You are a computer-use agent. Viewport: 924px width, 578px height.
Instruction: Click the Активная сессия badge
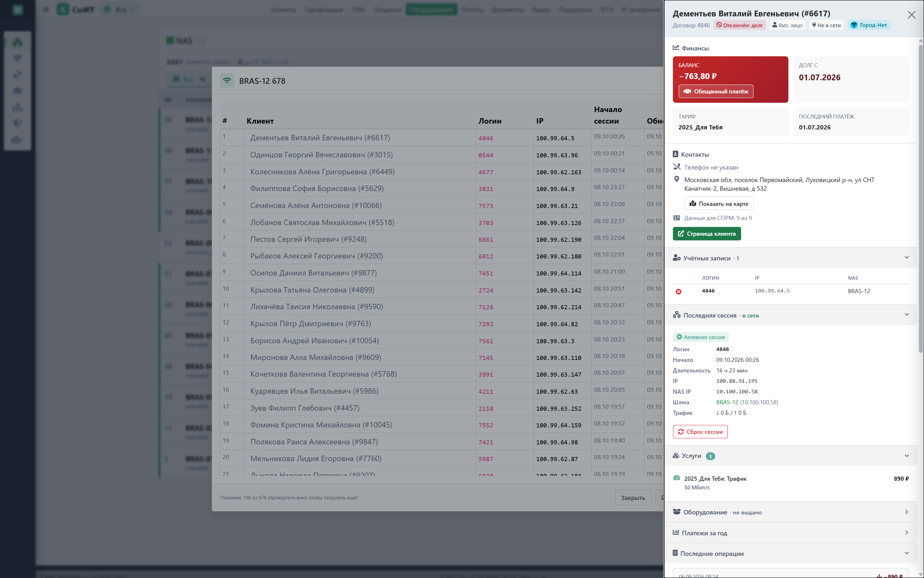(701, 337)
